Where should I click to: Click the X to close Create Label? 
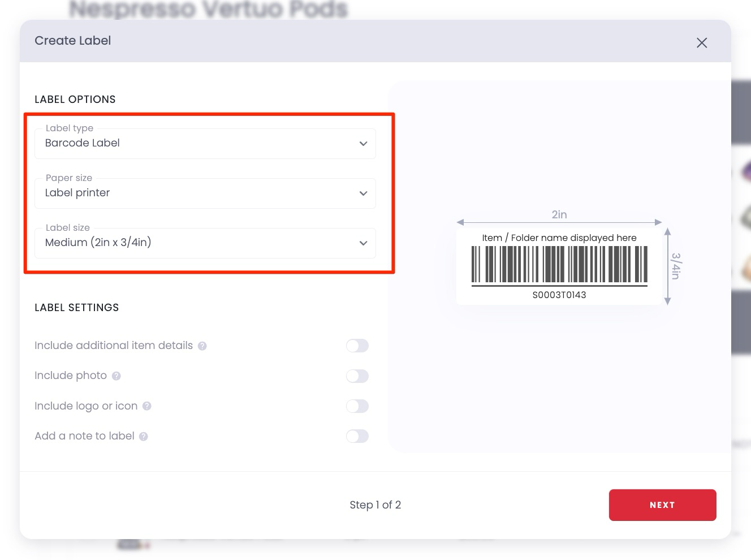click(702, 42)
